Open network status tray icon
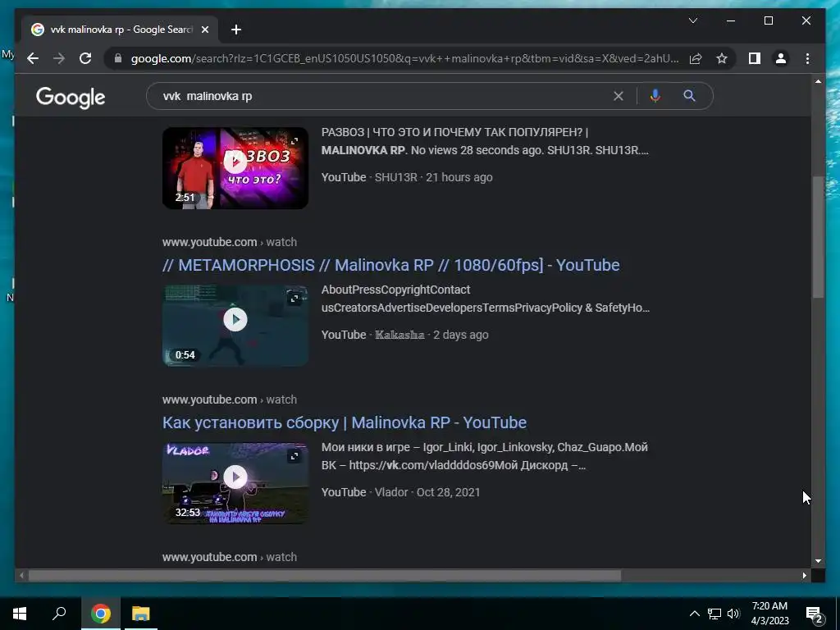 tap(714, 614)
